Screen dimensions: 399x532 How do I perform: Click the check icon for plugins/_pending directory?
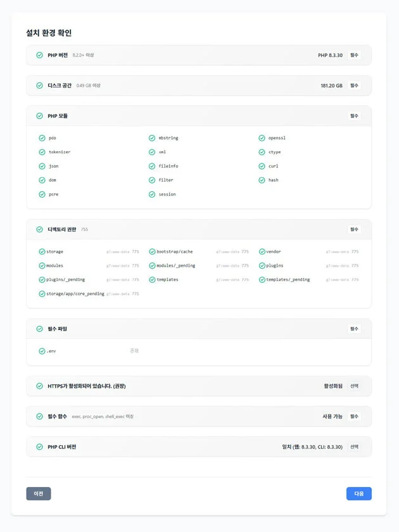point(42,280)
